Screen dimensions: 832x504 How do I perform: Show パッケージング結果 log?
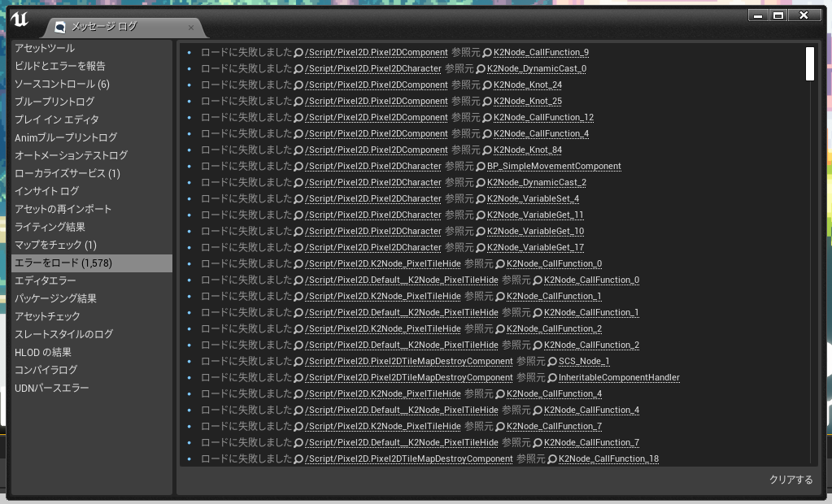coord(92,298)
